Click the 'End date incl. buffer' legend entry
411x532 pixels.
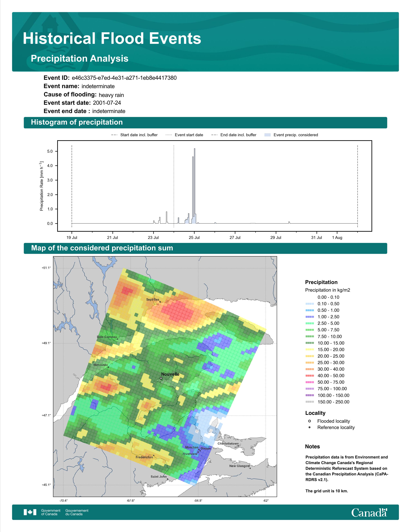tap(234, 135)
